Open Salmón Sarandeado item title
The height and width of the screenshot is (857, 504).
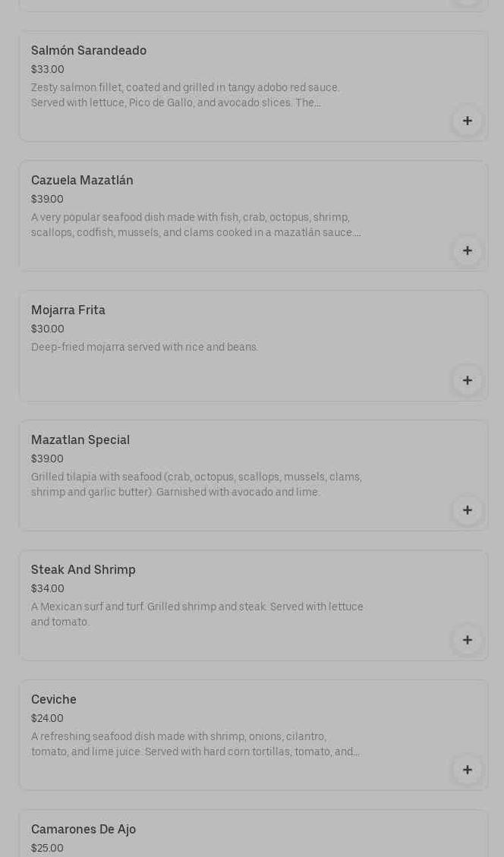(89, 51)
